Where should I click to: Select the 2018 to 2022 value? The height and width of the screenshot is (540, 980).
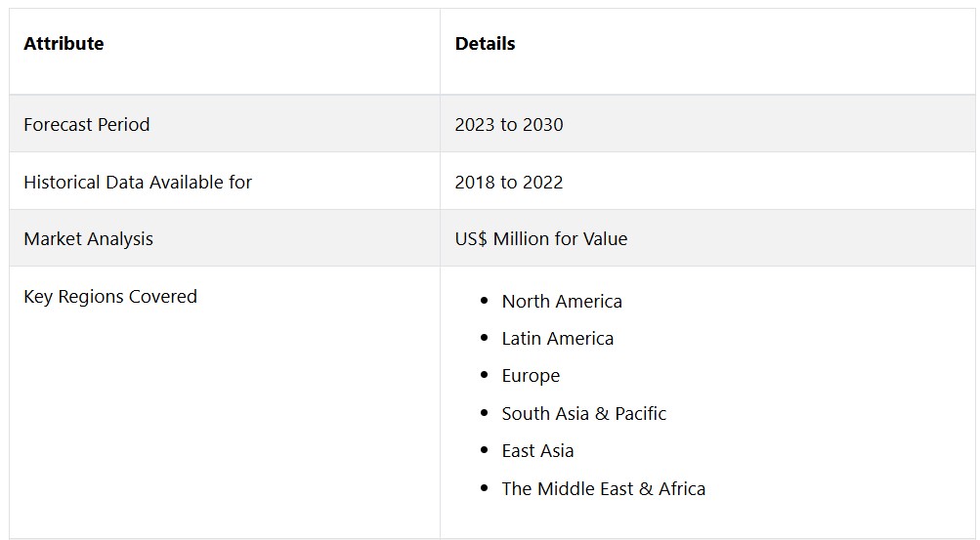pos(509,183)
